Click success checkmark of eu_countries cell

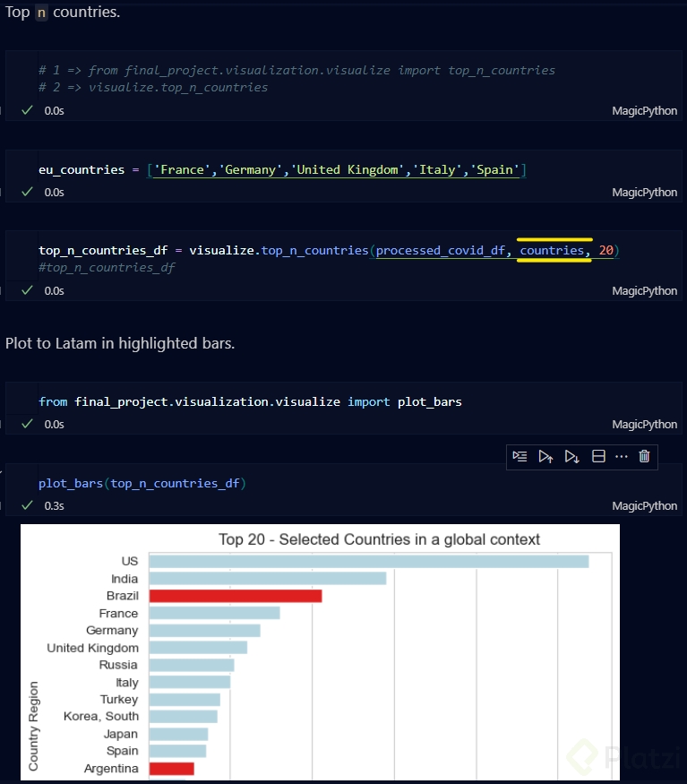point(27,192)
